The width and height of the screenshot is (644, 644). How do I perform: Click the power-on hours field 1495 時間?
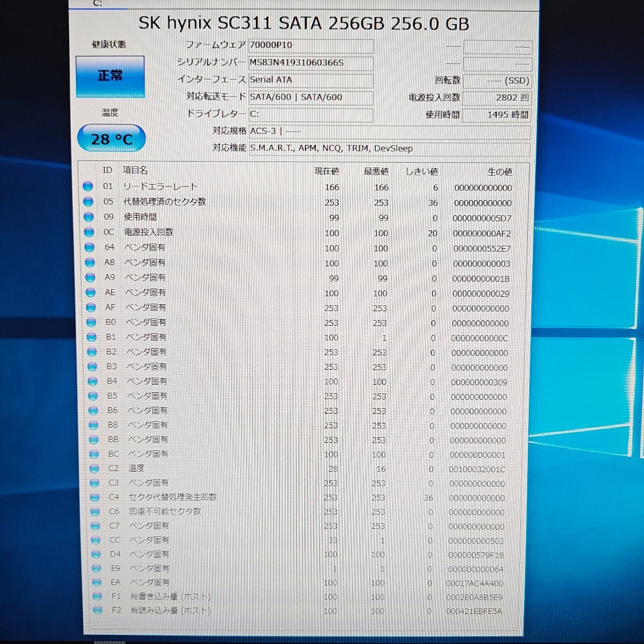click(x=496, y=115)
